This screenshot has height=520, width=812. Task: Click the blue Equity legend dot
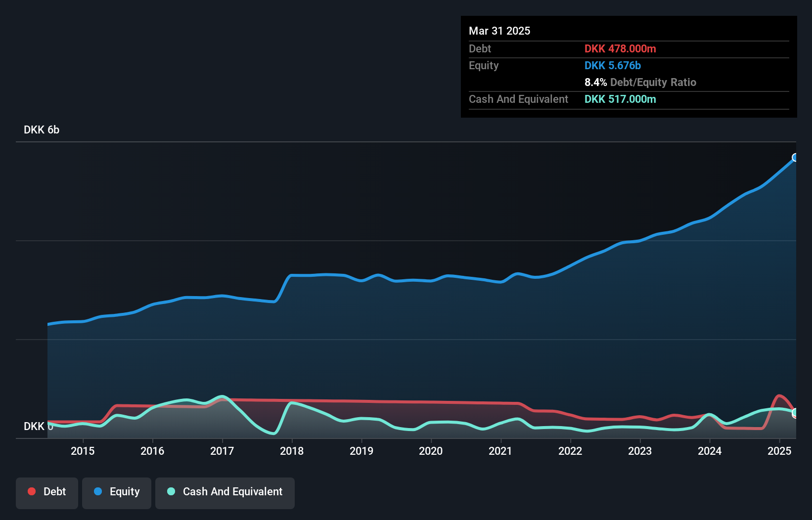[x=98, y=491]
